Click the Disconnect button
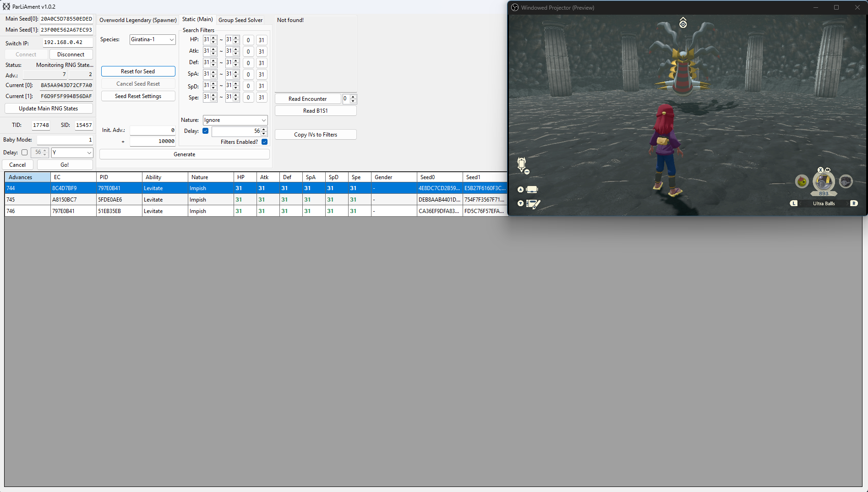Screen dimensions: 868x492 71,55
